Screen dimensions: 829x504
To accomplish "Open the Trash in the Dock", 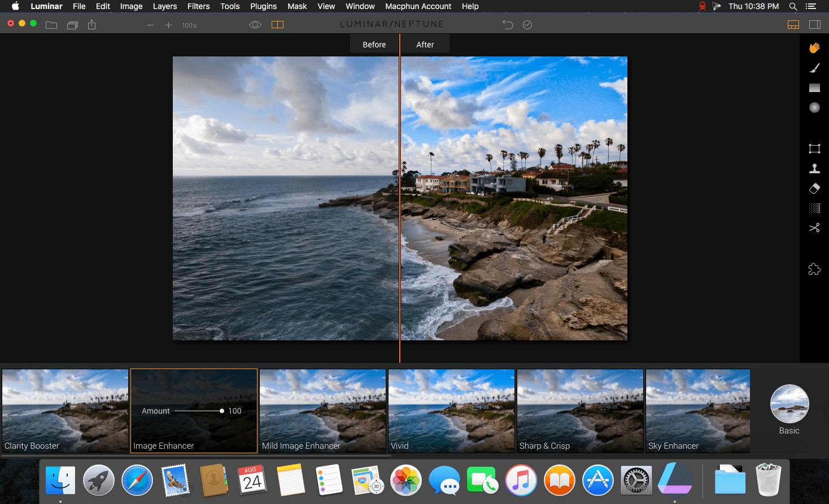I will click(x=769, y=479).
